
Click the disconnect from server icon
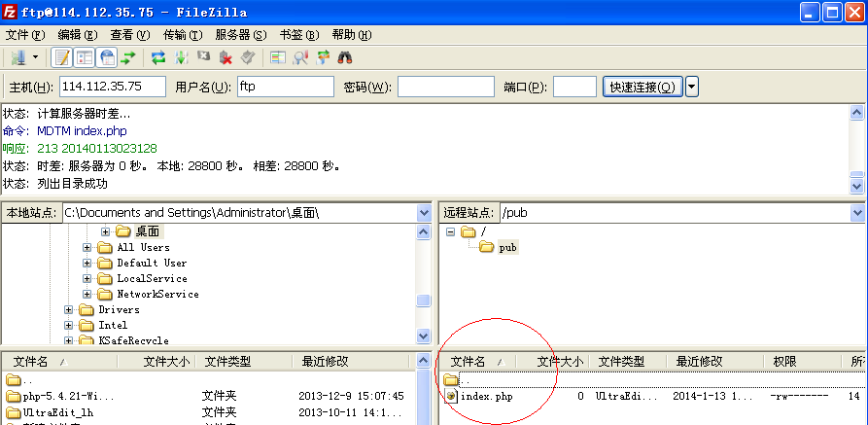click(226, 58)
